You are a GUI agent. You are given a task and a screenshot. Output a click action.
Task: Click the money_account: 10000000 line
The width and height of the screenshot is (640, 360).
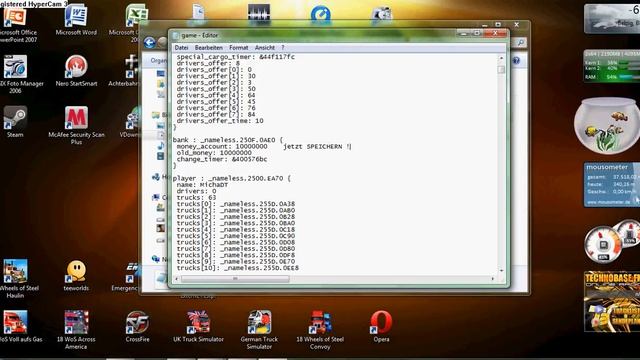pyautogui.click(x=222, y=147)
